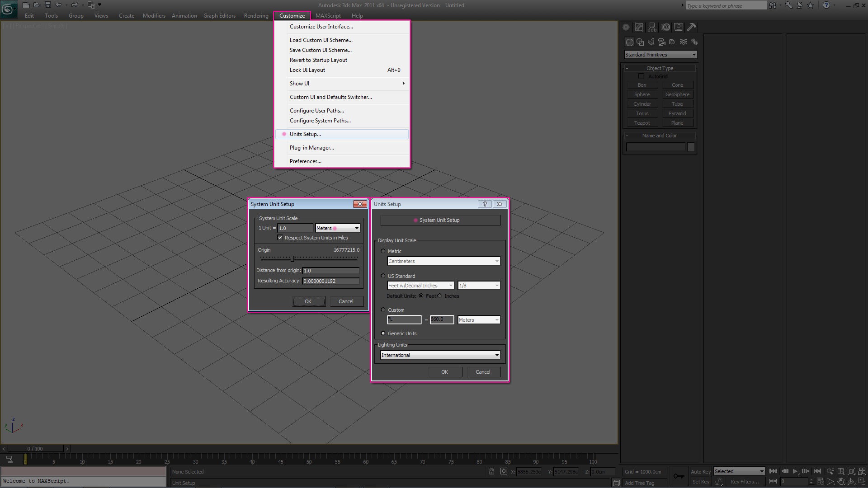This screenshot has height=488, width=868.
Task: Toggle the AutoGrid checkbox
Action: pos(641,76)
